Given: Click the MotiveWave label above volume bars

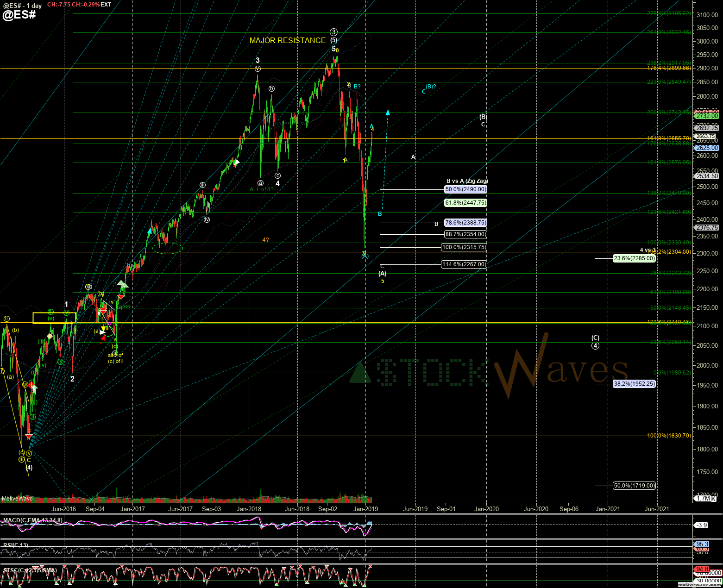Looking at the screenshot, I should tap(17, 499).
